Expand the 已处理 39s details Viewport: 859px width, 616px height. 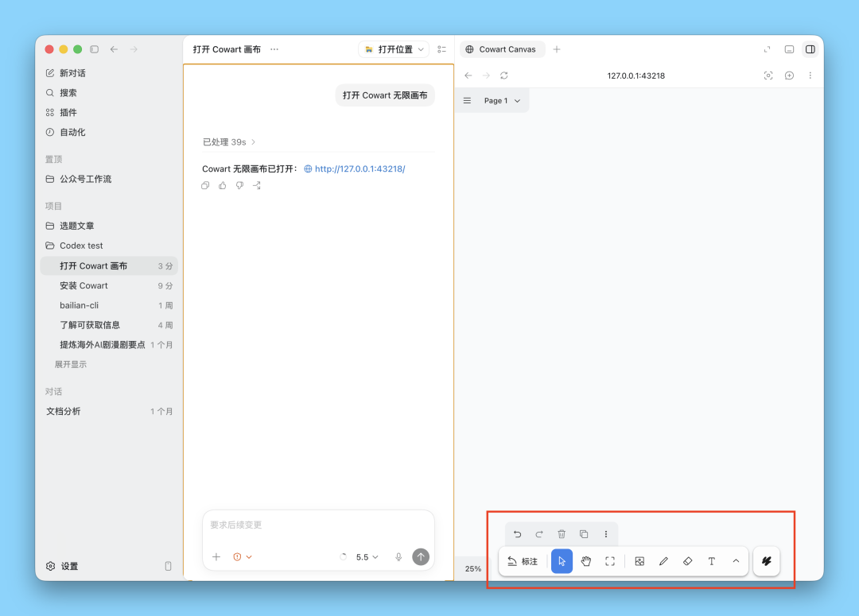(229, 141)
